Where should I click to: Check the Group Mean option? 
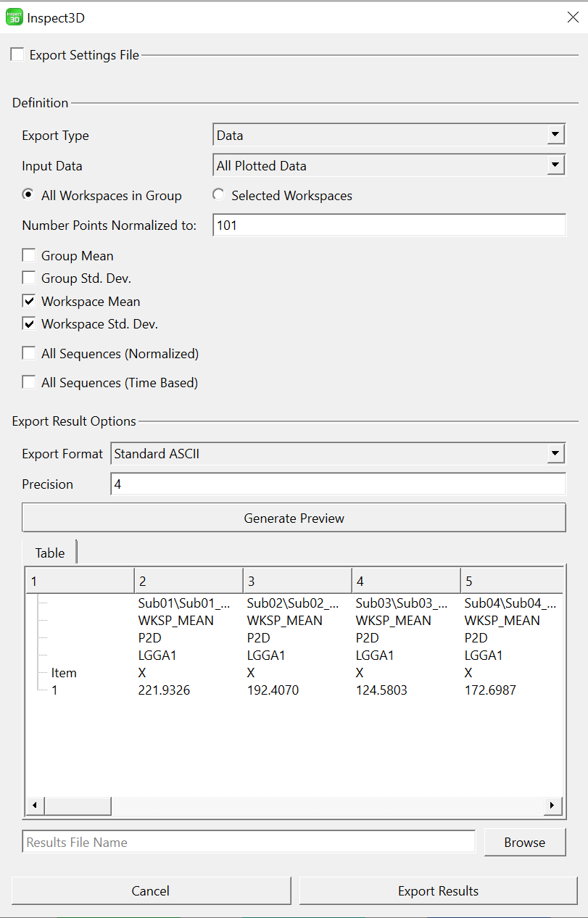[29, 255]
